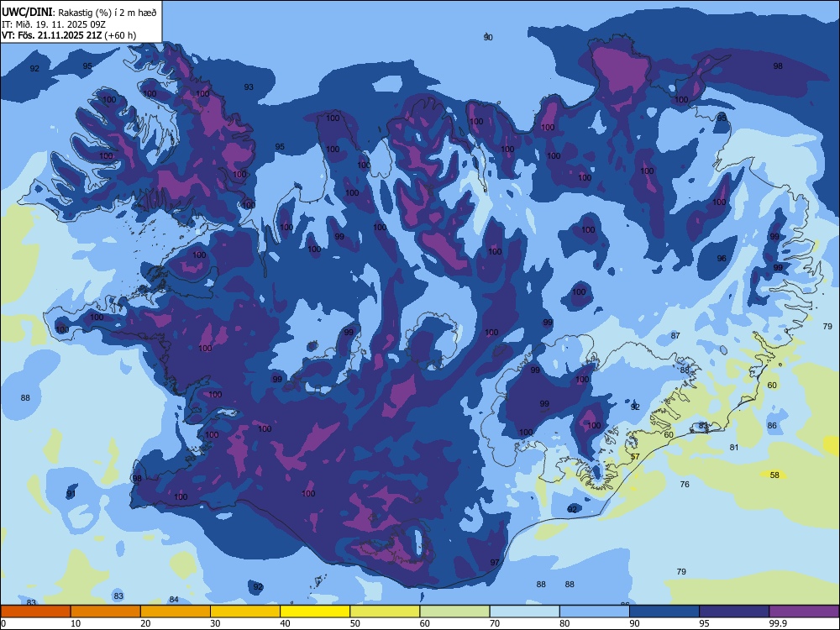This screenshot has height=630, width=840.
Task: Click the legend scale label '50'
Action: (x=355, y=623)
